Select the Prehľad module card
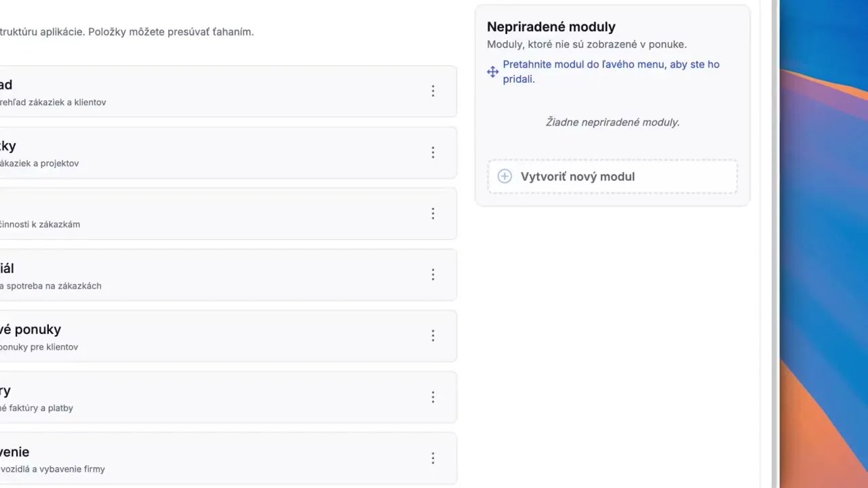Screen dimensions: 868x488 [x=203, y=91]
